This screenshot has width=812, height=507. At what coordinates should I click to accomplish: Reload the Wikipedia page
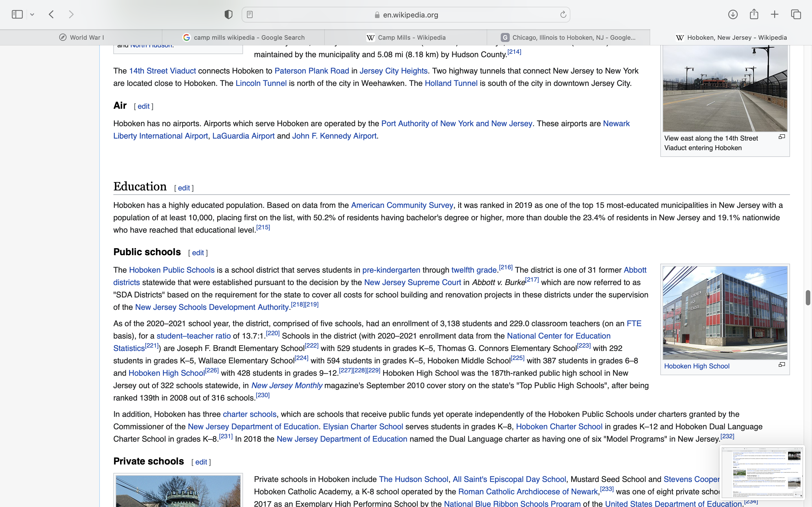coord(563,14)
